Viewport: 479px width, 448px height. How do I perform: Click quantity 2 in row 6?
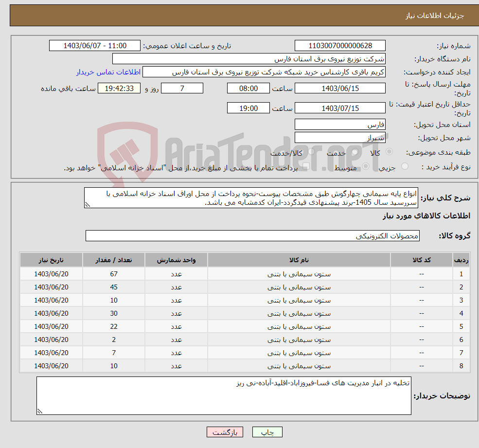point(114,340)
